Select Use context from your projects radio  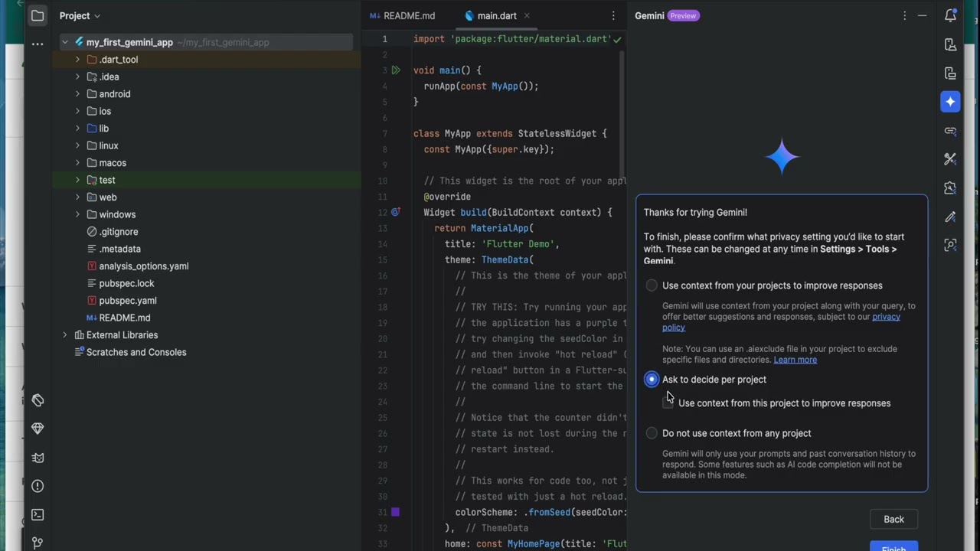click(x=652, y=285)
